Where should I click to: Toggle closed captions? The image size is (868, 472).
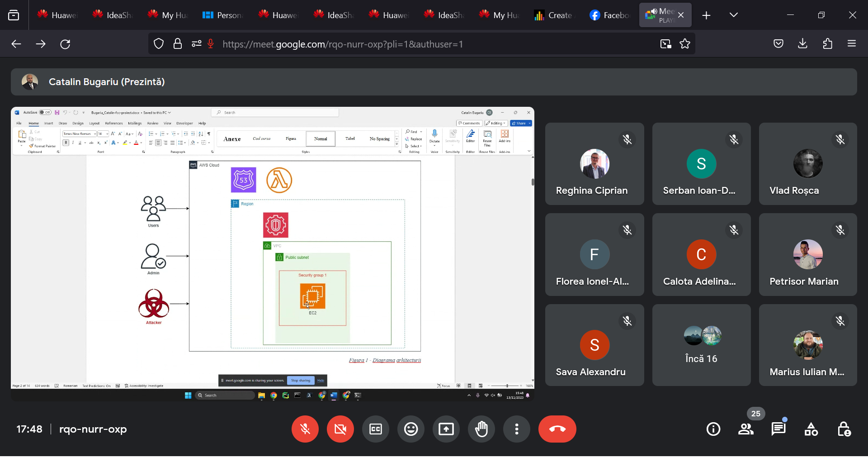pyautogui.click(x=376, y=429)
